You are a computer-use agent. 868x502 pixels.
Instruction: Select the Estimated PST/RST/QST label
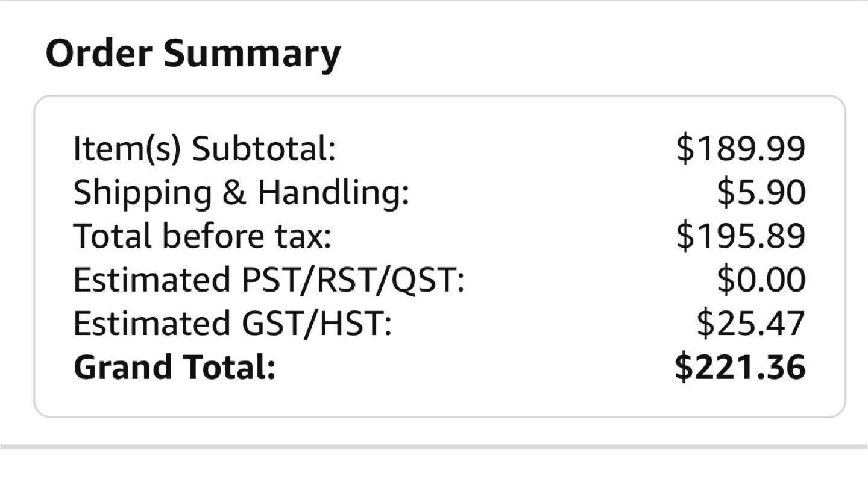pyautogui.click(x=269, y=280)
